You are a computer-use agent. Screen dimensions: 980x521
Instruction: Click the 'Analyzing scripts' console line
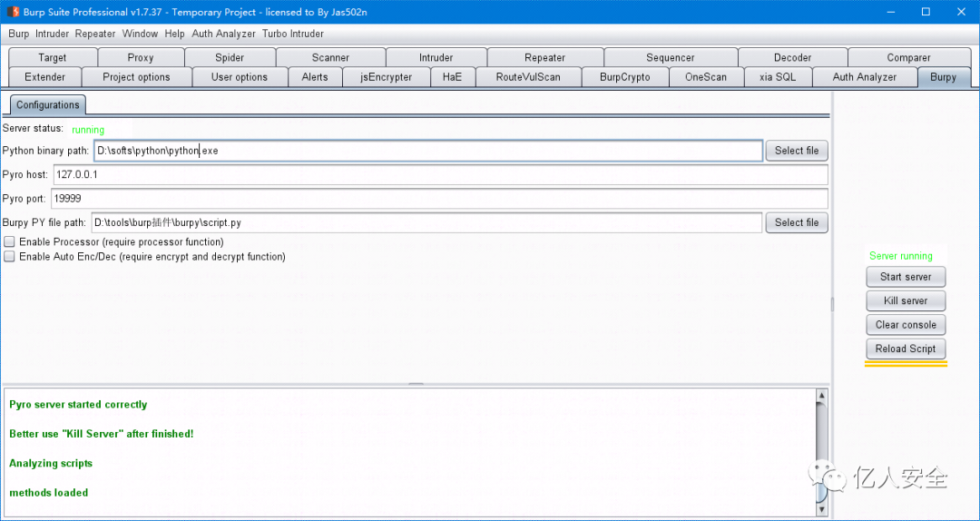pyautogui.click(x=51, y=463)
